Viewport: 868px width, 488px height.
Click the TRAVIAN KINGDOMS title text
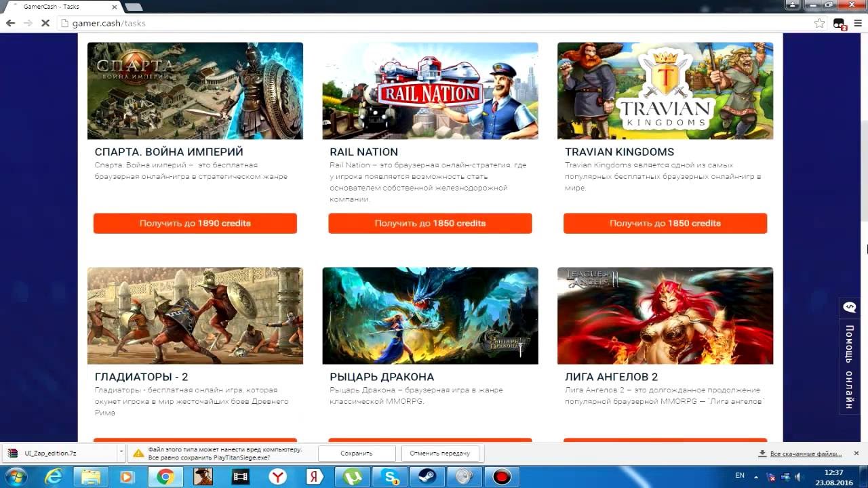tap(620, 152)
